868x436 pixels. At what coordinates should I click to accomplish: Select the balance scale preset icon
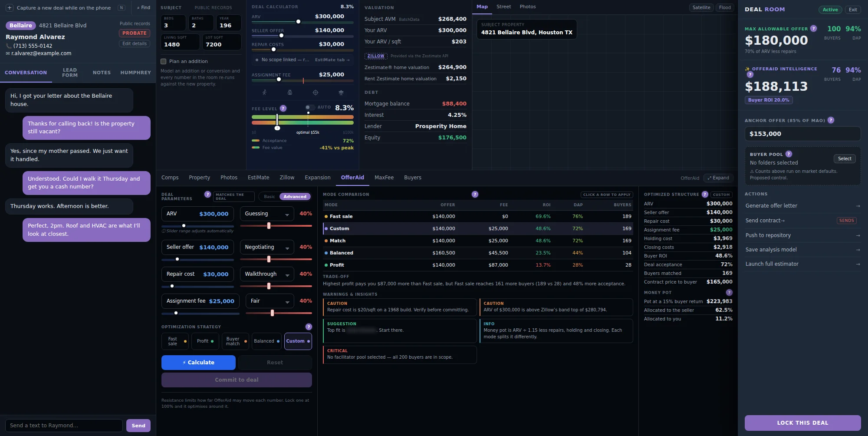coord(341,92)
